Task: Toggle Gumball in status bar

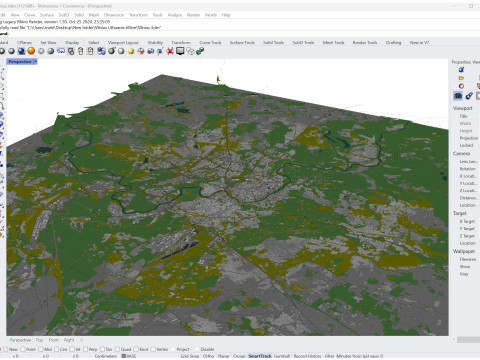Action: (282, 356)
